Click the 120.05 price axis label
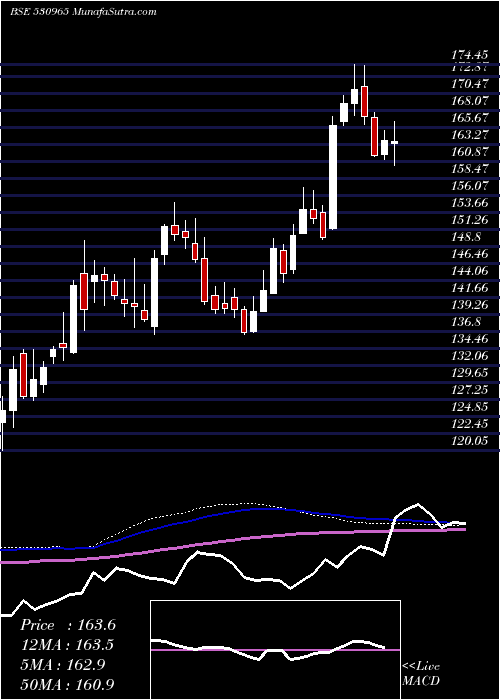Image resolution: width=500 pixels, height=700 pixels. [x=469, y=441]
